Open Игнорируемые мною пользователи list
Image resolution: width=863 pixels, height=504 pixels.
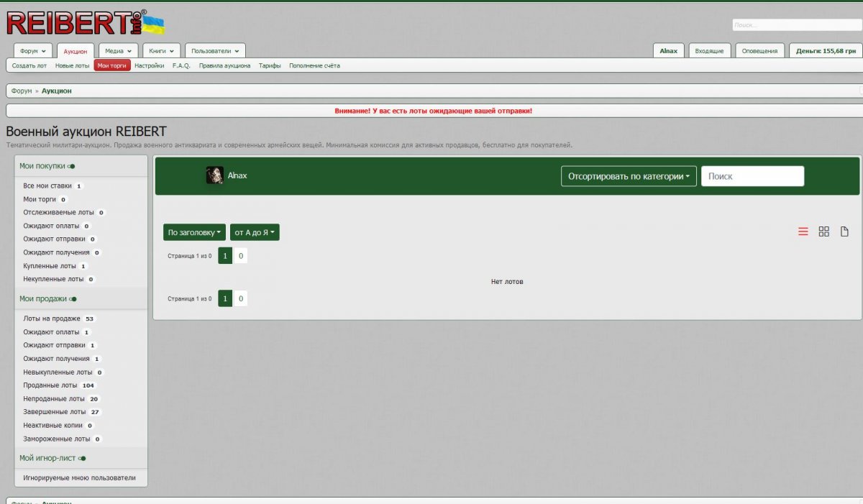click(79, 477)
